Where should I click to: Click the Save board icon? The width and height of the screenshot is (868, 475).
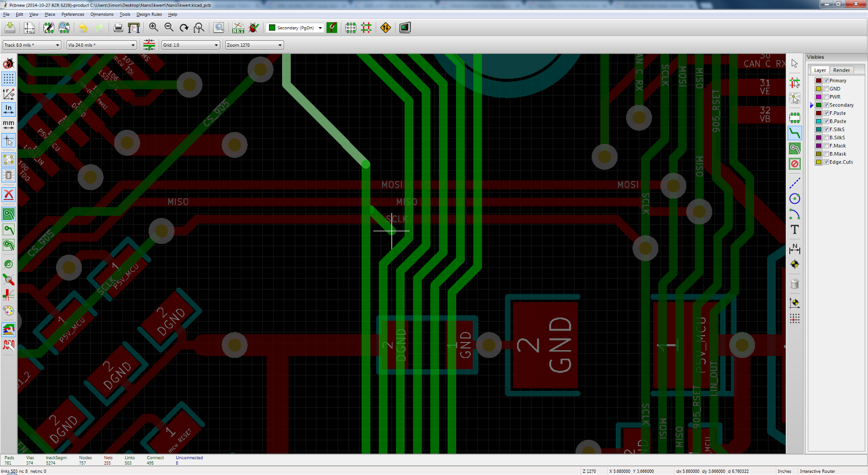tap(10, 28)
